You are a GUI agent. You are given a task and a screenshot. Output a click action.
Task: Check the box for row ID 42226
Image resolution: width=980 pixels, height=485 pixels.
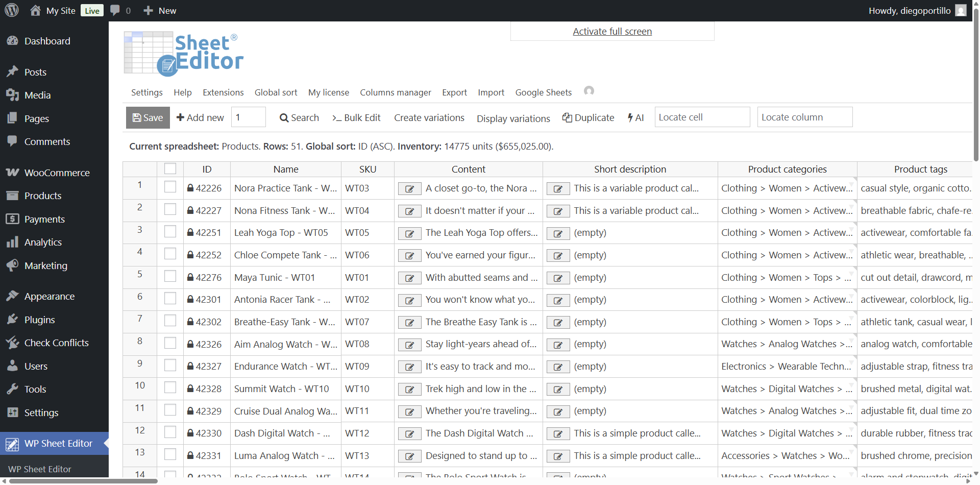pyautogui.click(x=170, y=187)
